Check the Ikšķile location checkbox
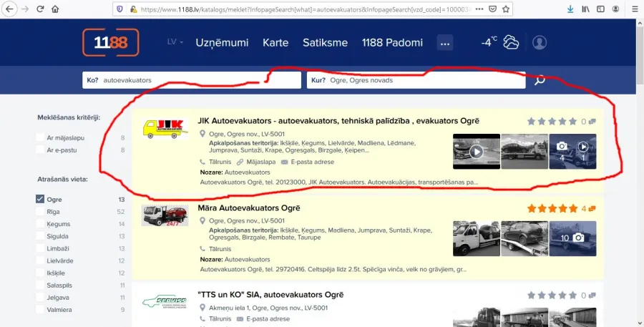The width and height of the screenshot is (644, 327). point(40,273)
